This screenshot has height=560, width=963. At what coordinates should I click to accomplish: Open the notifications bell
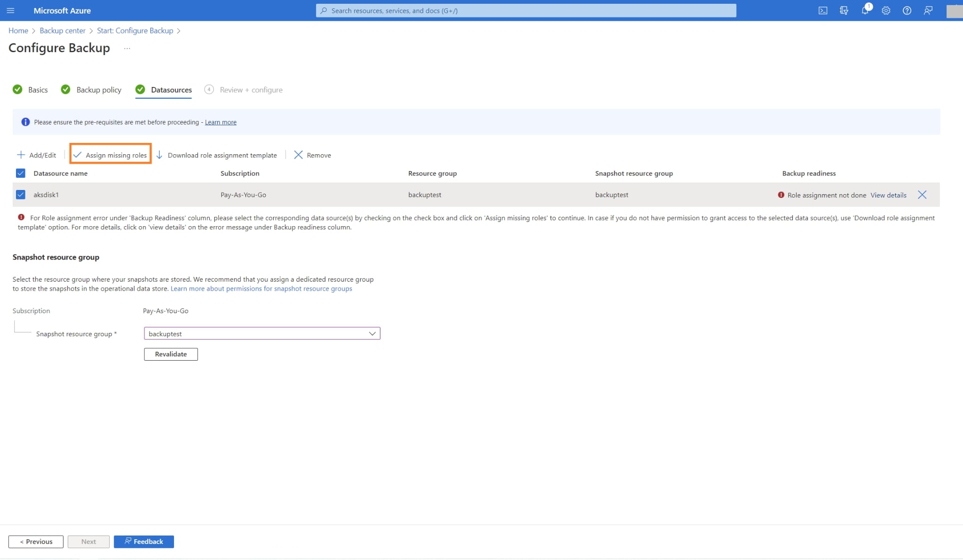click(x=865, y=10)
